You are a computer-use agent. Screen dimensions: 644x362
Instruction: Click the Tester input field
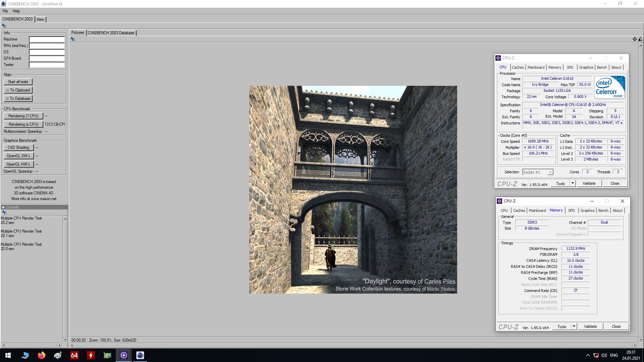tap(47, 65)
